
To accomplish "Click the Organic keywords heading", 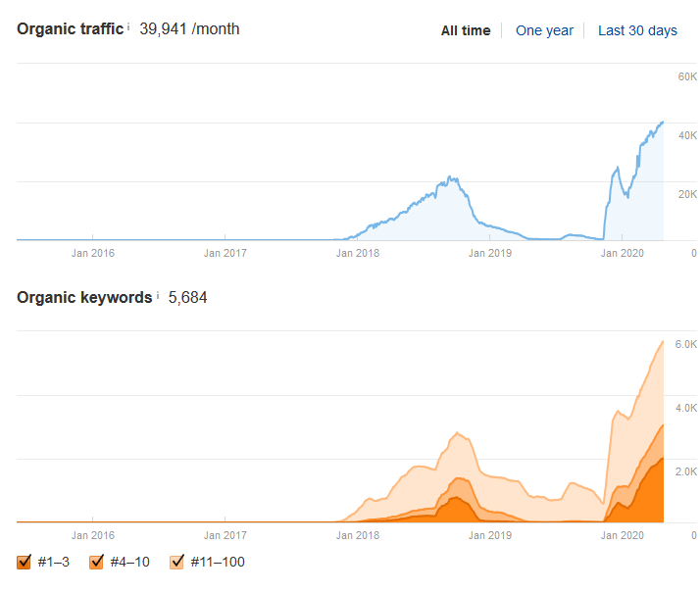I will click(84, 298).
